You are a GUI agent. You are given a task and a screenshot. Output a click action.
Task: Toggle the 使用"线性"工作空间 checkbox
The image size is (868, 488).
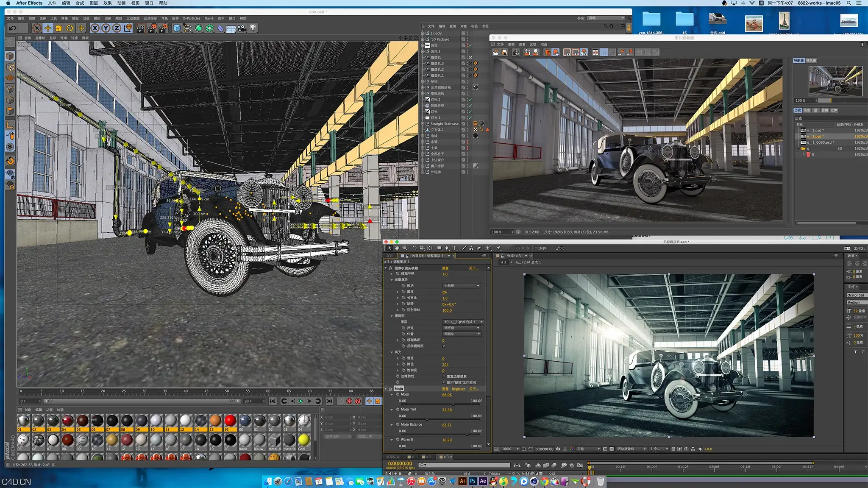(x=444, y=382)
